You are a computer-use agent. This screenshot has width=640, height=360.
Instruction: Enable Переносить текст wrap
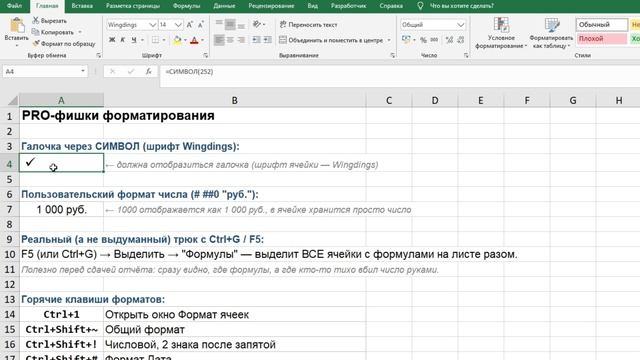coord(309,24)
